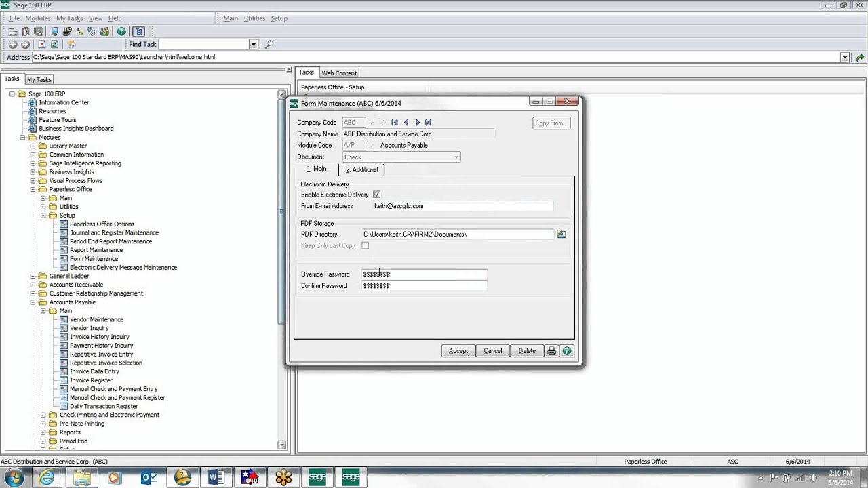Click the stop loading icon in launcher toolbar
Screen dimensions: 868x488
tap(41, 44)
